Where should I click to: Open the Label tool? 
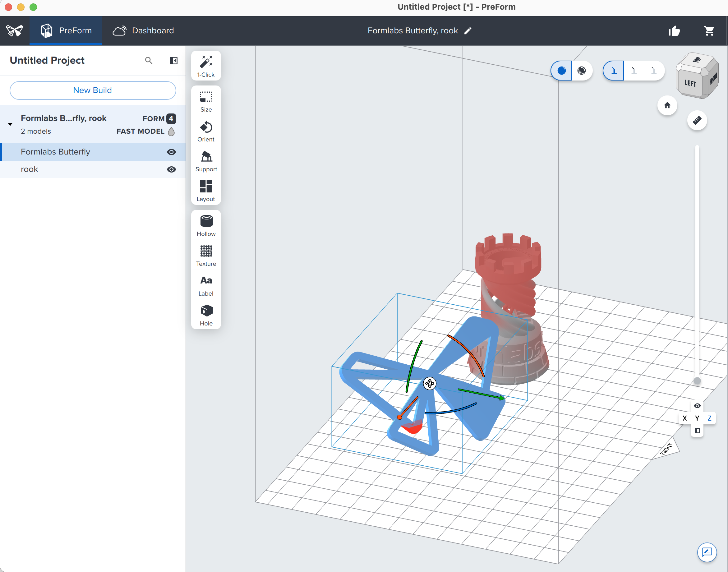click(206, 286)
